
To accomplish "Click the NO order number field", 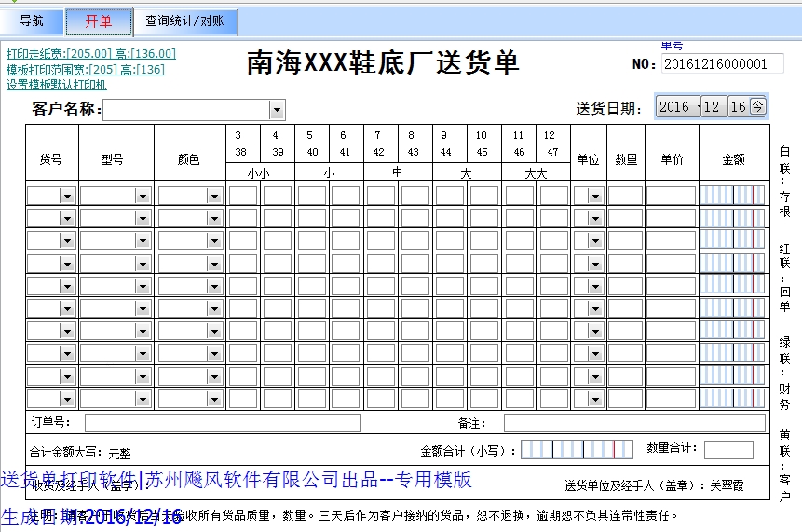I will [722, 64].
